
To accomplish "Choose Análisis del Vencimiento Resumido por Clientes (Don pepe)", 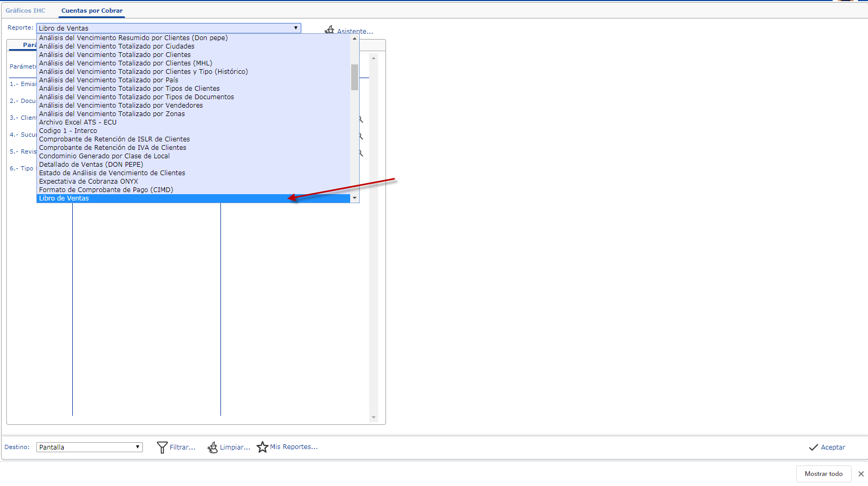I will pos(193,38).
